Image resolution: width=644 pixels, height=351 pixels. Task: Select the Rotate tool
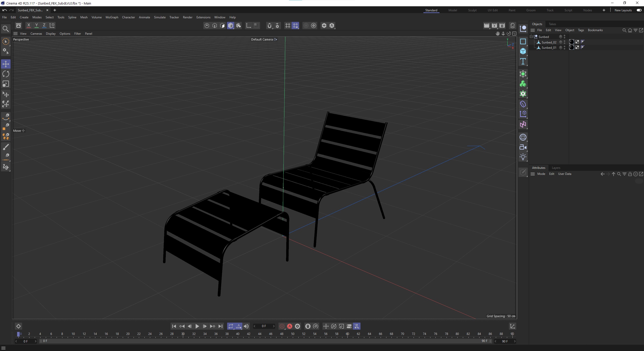coord(6,74)
